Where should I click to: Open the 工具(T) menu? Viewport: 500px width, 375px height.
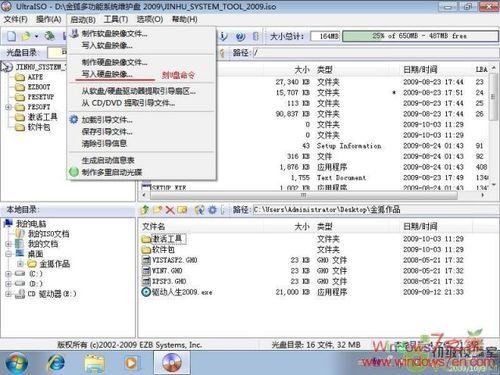click(x=116, y=19)
